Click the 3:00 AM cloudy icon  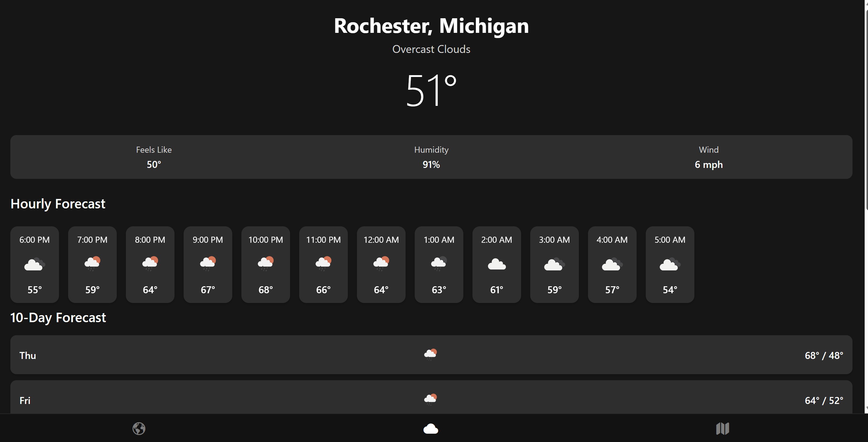[x=555, y=264]
